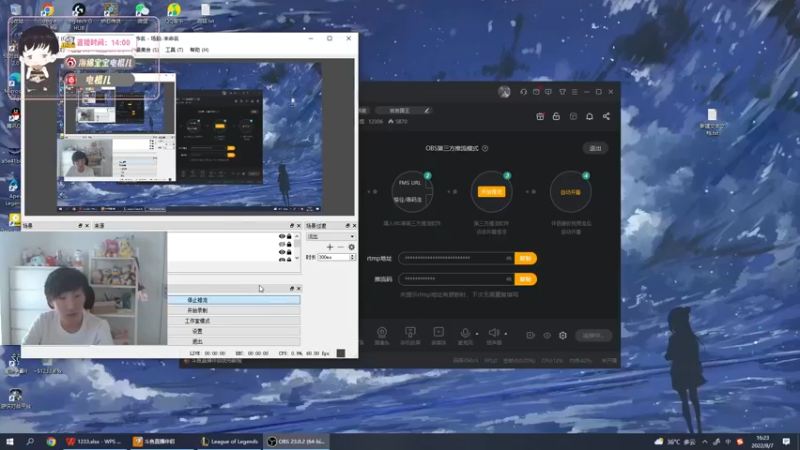Expand speaker options arrow in streaming app
Image resolution: width=800 pixels, height=450 pixels.
[506, 334]
